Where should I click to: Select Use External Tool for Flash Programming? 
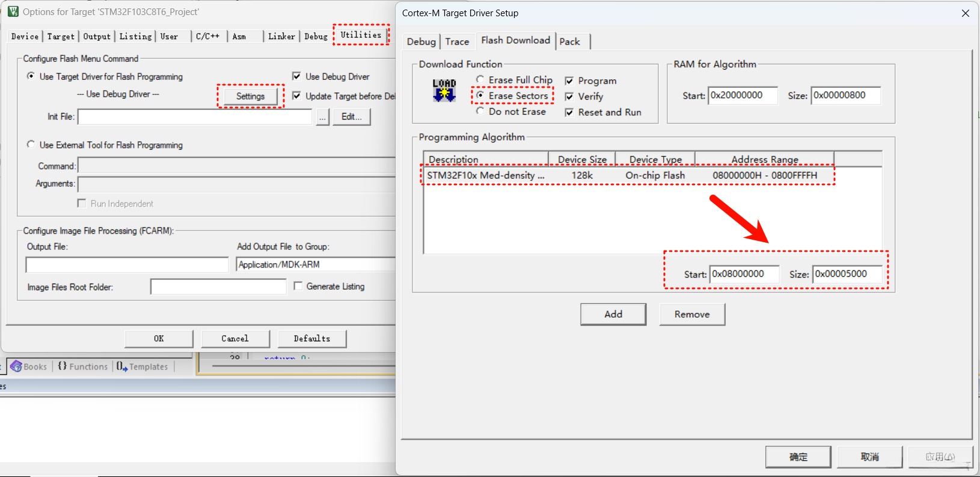click(31, 145)
